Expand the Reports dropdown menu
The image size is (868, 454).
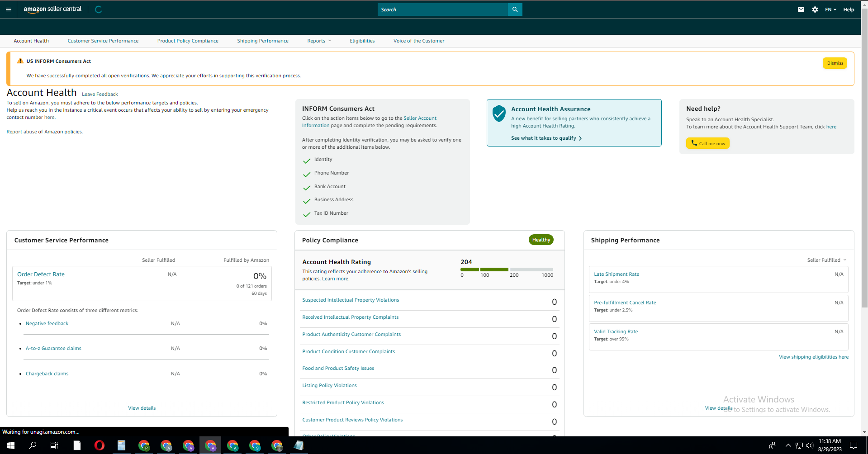[319, 41]
